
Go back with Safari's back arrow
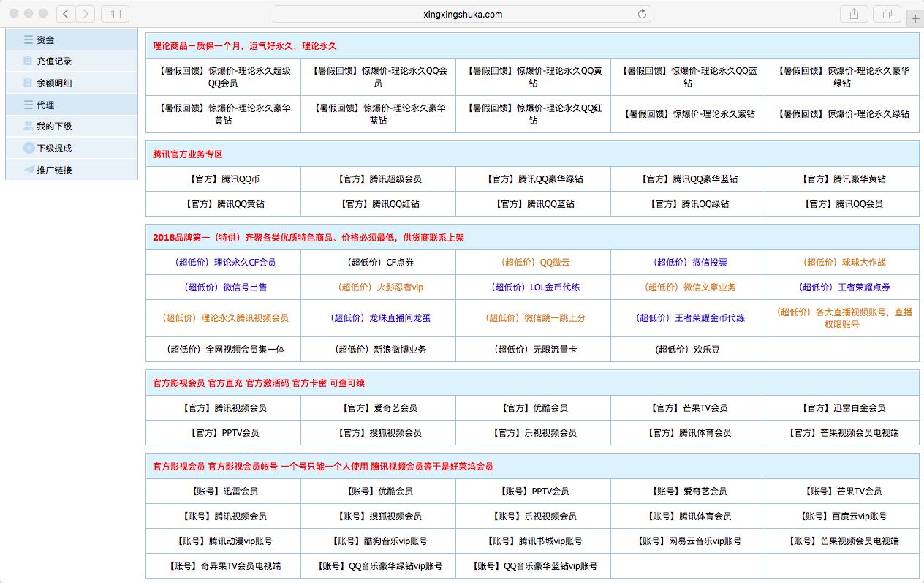(x=66, y=14)
